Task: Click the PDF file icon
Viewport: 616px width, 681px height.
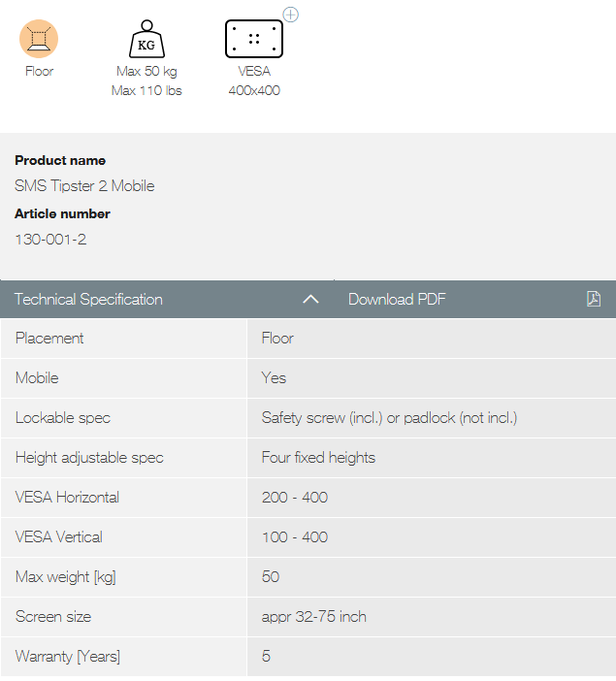Action: pyautogui.click(x=594, y=299)
